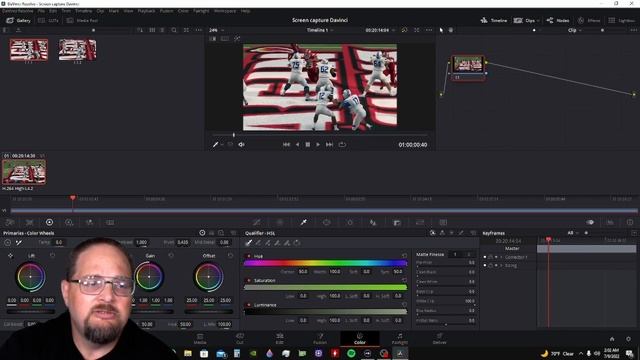Reset the Lift color wheel
640x360 pixels.
(52, 256)
